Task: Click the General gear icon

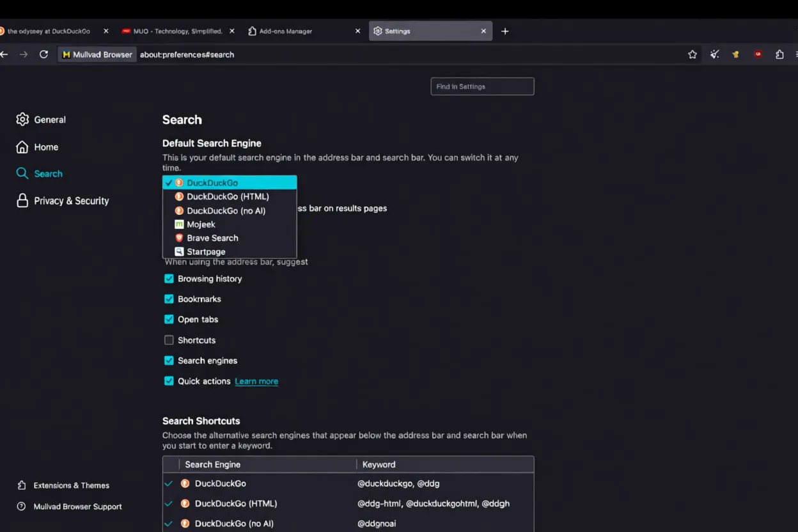Action: [x=22, y=120]
